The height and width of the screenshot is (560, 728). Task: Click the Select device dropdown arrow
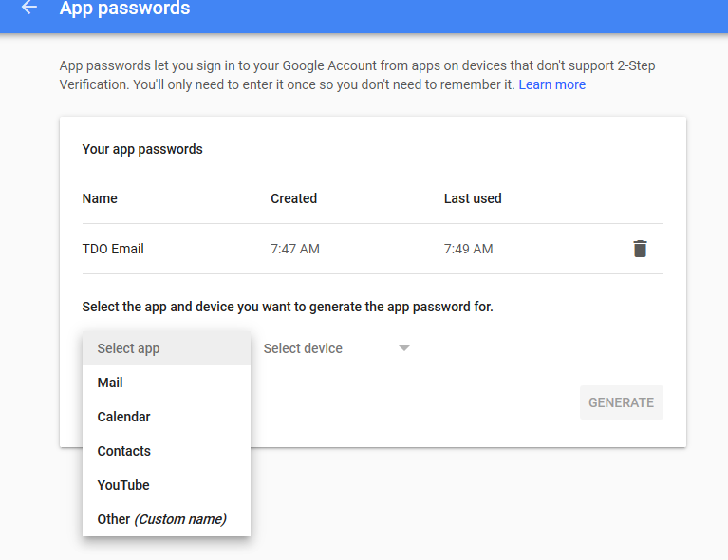[404, 348]
